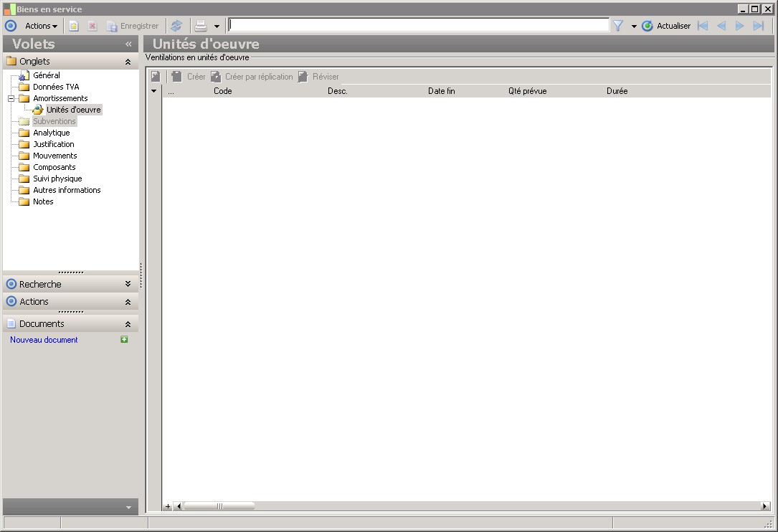
Task: Select the Amortissements folder
Action: [x=60, y=98]
